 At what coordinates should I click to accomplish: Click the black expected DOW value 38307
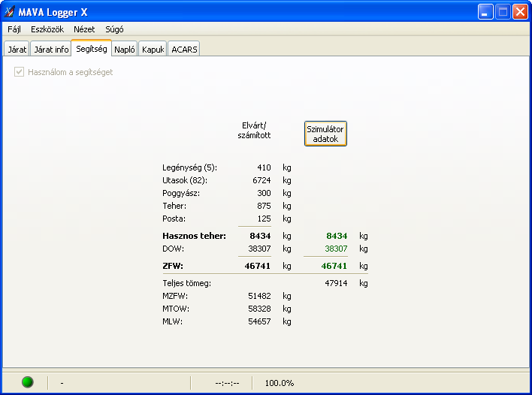coord(259,249)
